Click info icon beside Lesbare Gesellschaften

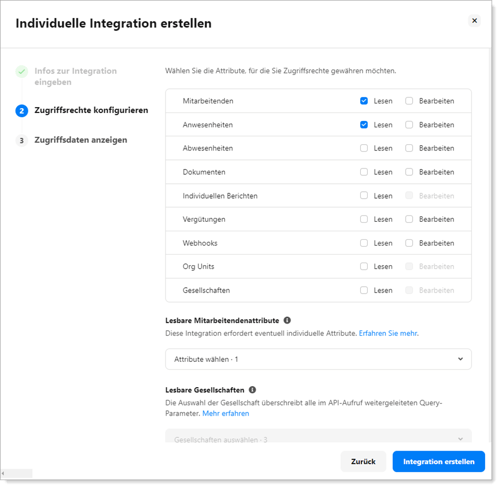tap(252, 390)
